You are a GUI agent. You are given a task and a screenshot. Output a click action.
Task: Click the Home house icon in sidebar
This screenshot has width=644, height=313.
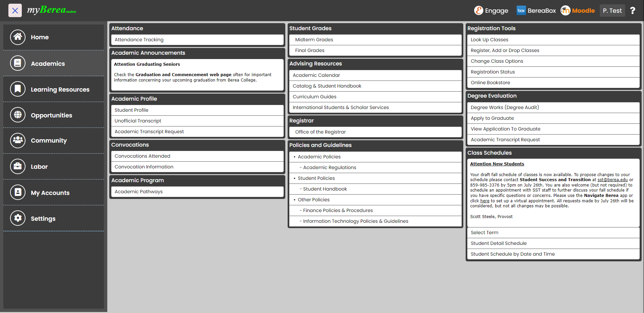(18, 37)
